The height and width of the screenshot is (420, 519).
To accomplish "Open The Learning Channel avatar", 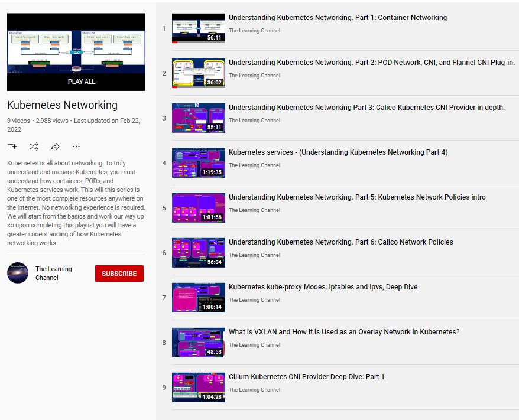I will [x=18, y=273].
